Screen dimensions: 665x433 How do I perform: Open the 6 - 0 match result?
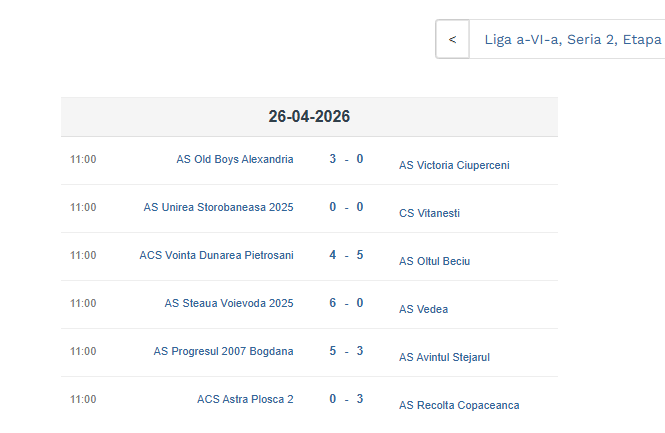click(346, 303)
